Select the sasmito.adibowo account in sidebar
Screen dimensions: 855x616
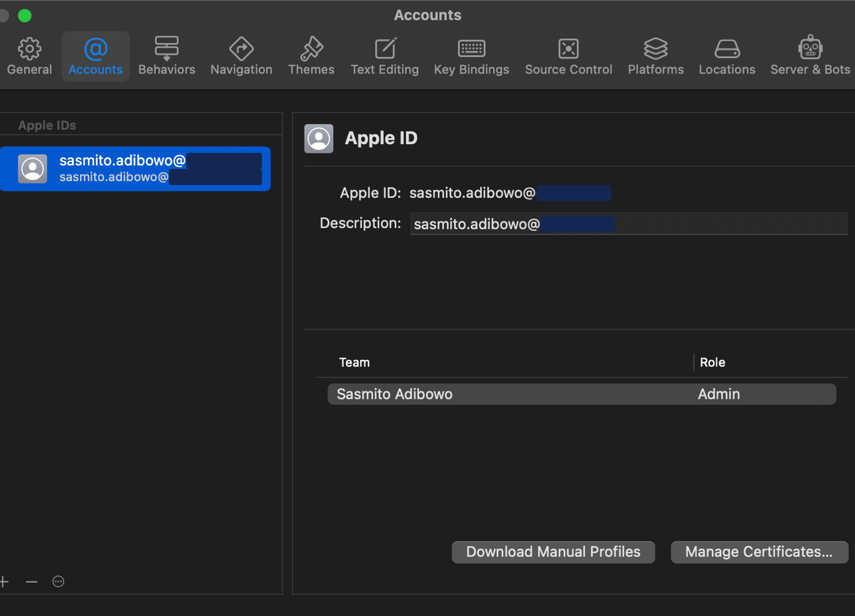coord(135,169)
